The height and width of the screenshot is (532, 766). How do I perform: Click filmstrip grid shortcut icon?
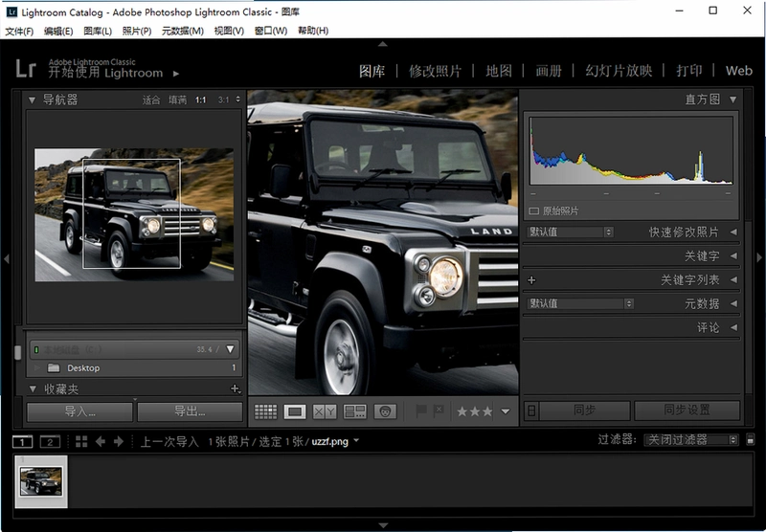click(81, 442)
